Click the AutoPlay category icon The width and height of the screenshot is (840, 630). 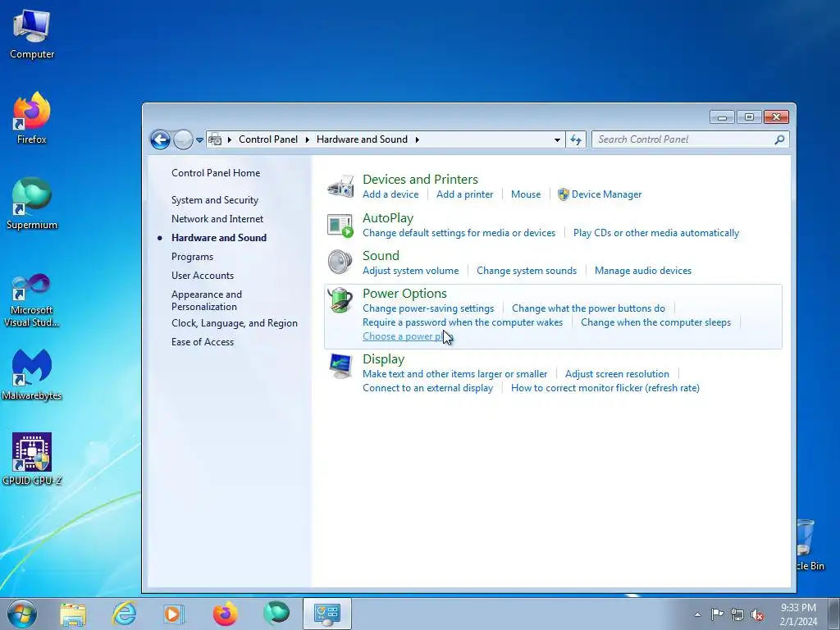(x=340, y=225)
